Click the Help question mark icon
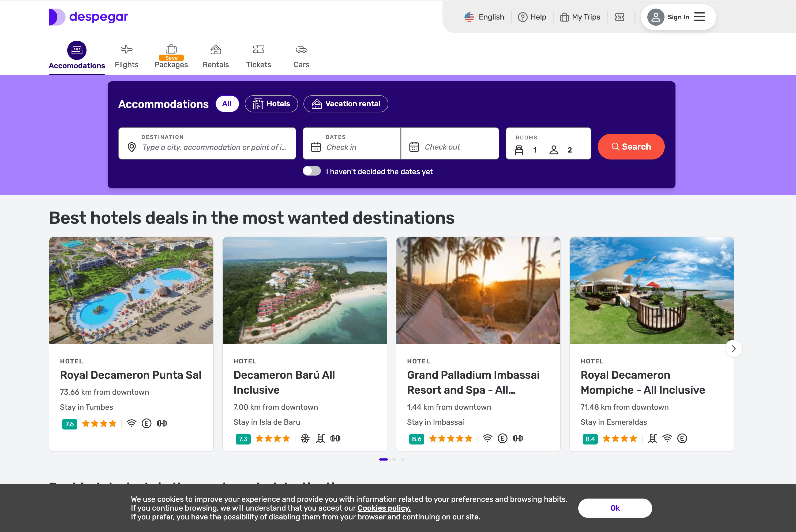This screenshot has width=796, height=532. [x=522, y=17]
